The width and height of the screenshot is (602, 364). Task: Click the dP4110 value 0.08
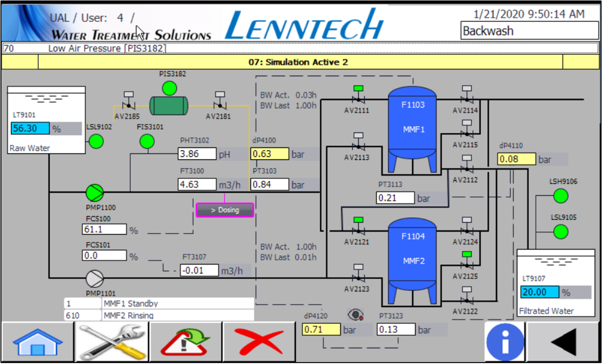516,159
